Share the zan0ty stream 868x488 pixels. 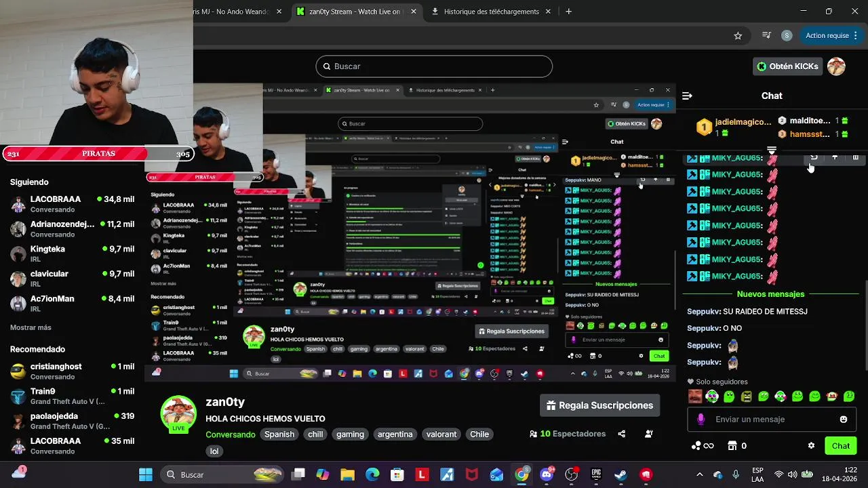pos(621,434)
